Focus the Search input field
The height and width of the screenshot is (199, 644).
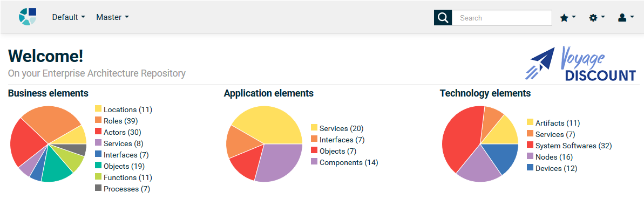coord(502,18)
